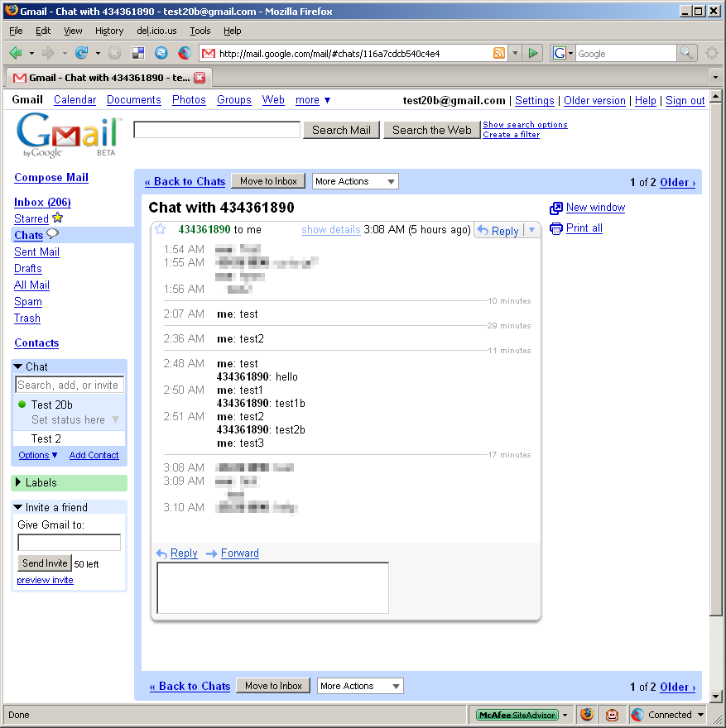Click the Gmail envelope icon in address bar

209,54
